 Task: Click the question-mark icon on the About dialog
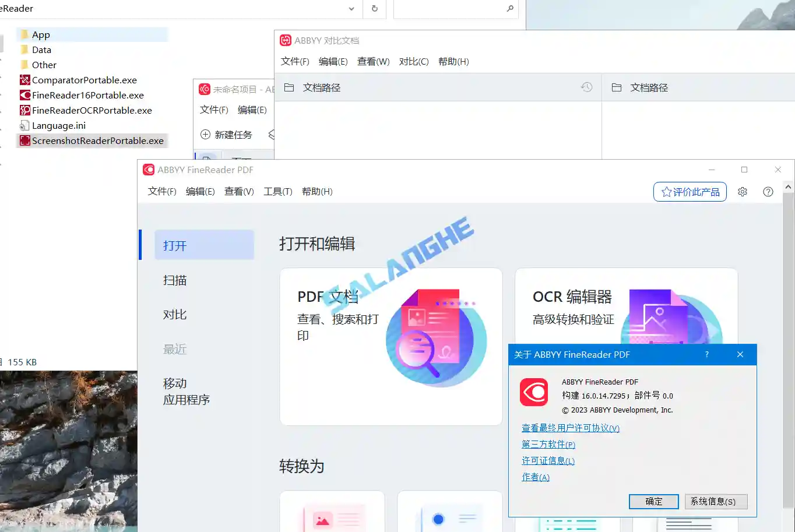[706, 354]
